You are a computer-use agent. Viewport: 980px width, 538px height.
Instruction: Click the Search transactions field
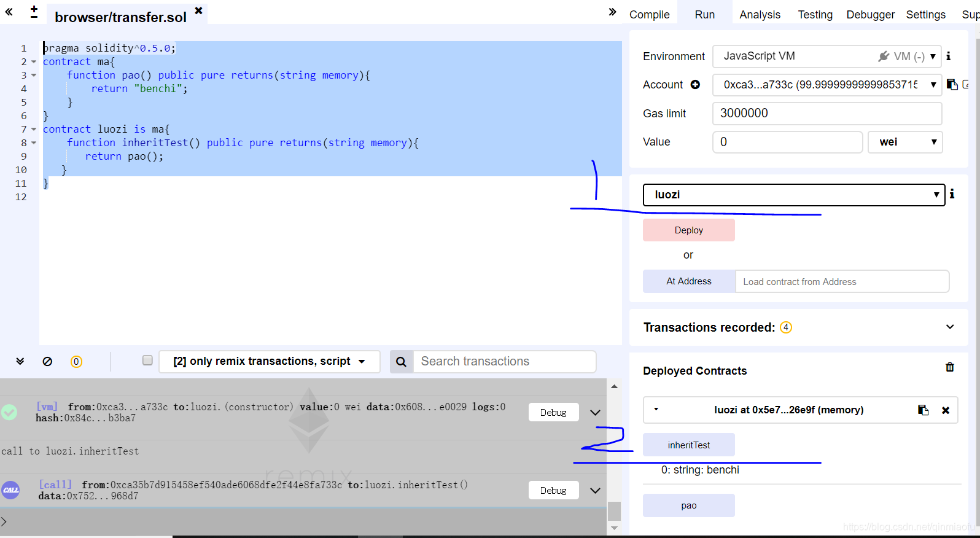point(504,362)
